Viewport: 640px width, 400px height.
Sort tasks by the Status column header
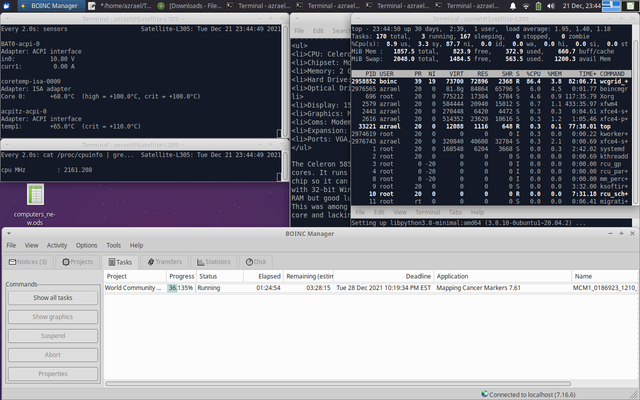click(x=220, y=276)
